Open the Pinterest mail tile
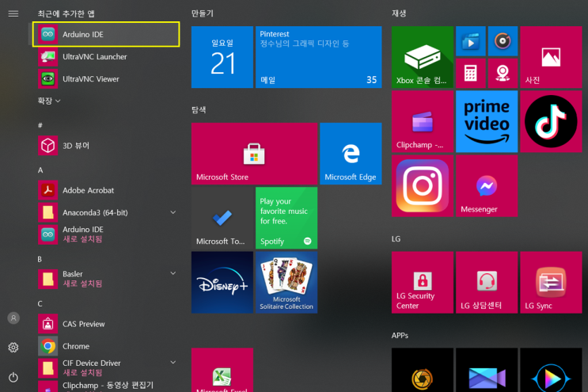 tap(319, 57)
